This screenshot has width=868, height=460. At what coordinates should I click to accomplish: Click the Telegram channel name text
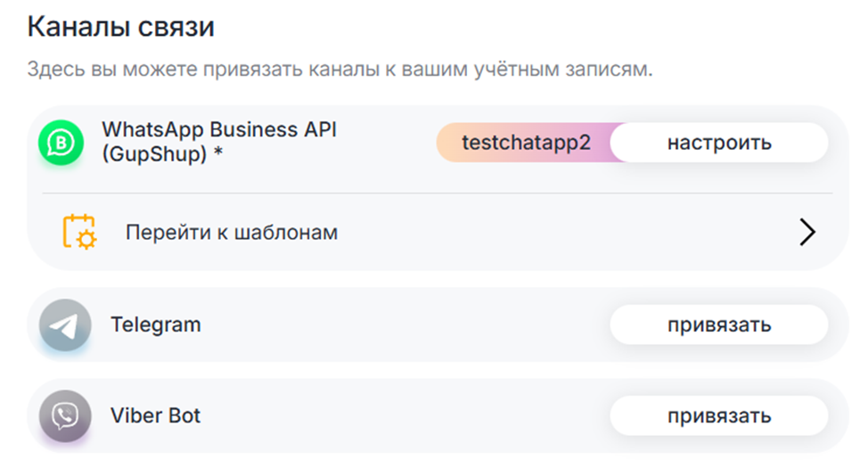click(156, 324)
